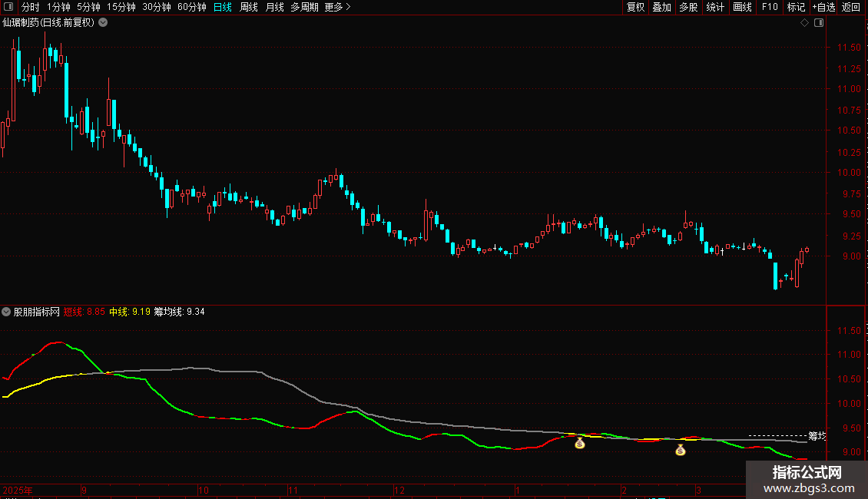Select the 1分钟 period
Screen dimensions: 868x499
58,7
